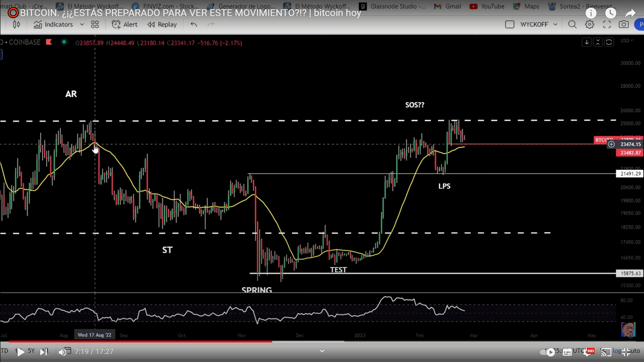The width and height of the screenshot is (644, 362).
Task: Switch TradingView chart to fullscreen mode
Action: [607, 25]
